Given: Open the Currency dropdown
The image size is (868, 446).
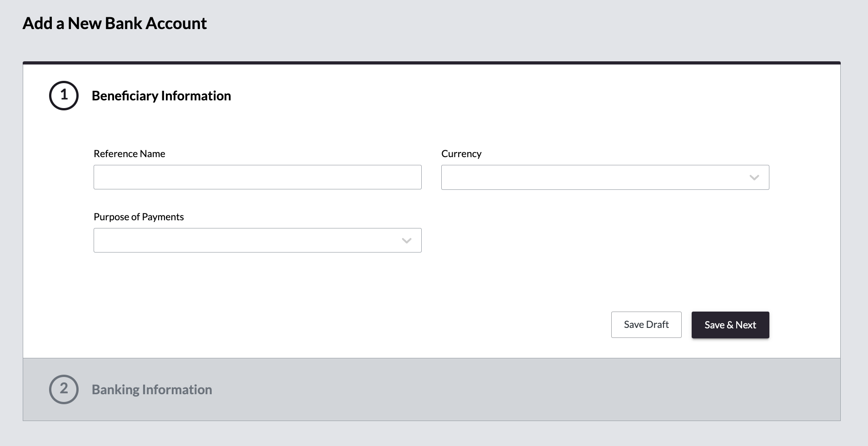Looking at the screenshot, I should click(x=595, y=177).
